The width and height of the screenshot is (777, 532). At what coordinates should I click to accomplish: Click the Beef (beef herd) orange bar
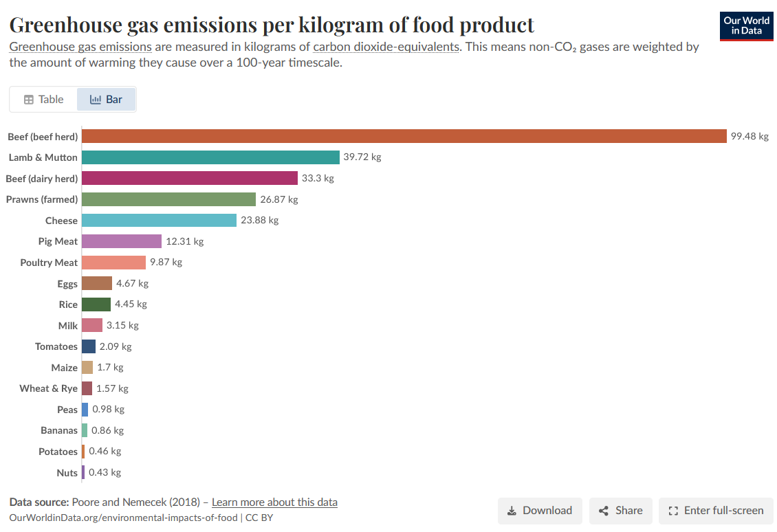coord(404,136)
